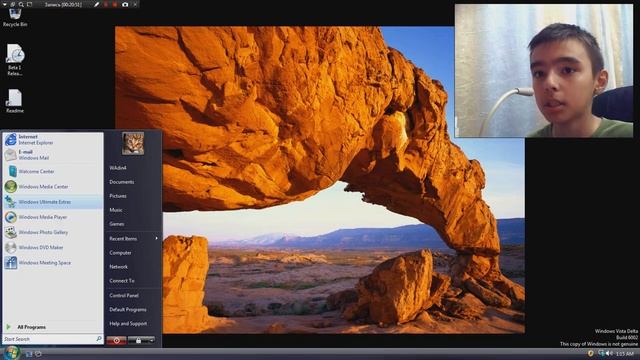Click the Start orb on the taskbar

click(11, 353)
